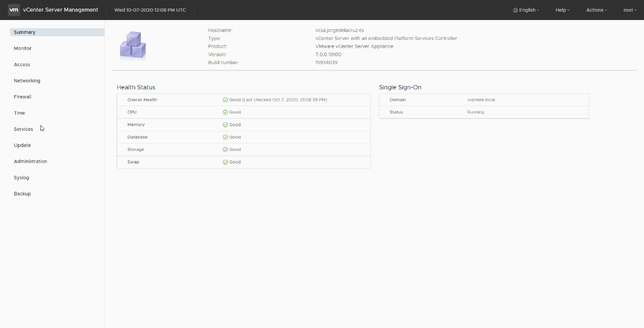
Task: Click the vCenter Server Management title
Action: click(60, 10)
